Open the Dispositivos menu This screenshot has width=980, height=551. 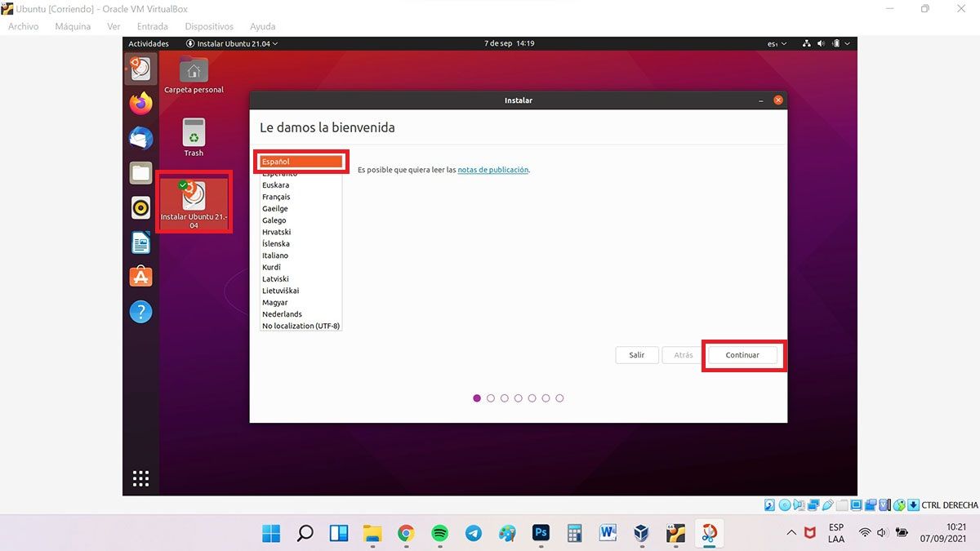pos(209,26)
